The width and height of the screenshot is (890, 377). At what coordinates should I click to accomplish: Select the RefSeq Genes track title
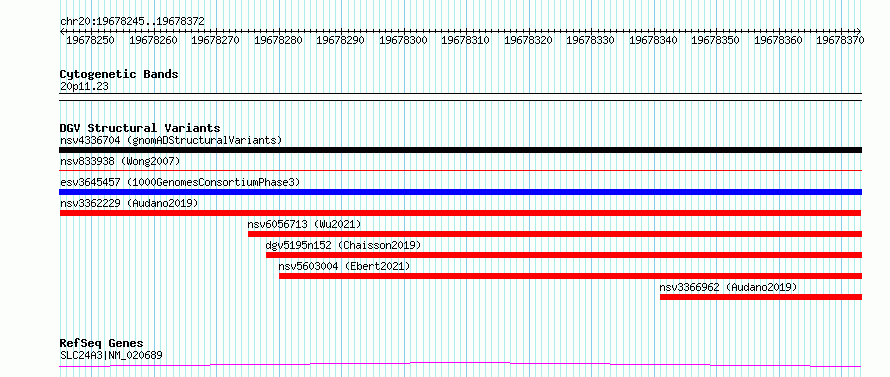tap(102, 344)
